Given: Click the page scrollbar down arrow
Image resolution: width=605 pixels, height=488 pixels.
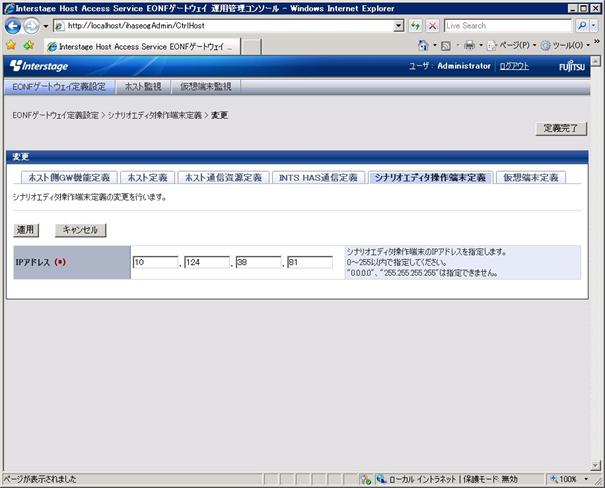Looking at the screenshot, I should pos(596,466).
